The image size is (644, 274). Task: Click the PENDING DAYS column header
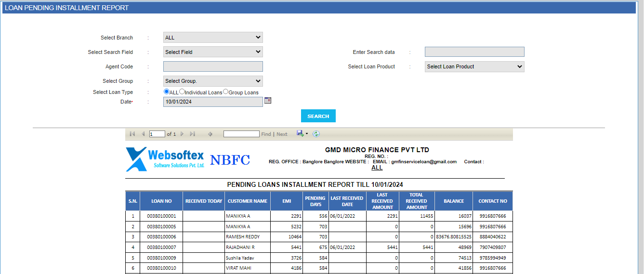[x=315, y=201]
